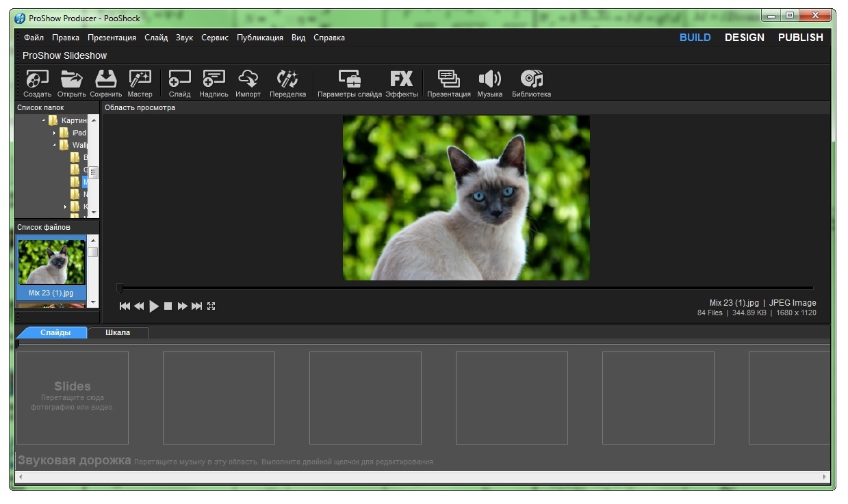Switch to the PUBLISH workspace
Screen dimensions: 848x504
(x=800, y=38)
